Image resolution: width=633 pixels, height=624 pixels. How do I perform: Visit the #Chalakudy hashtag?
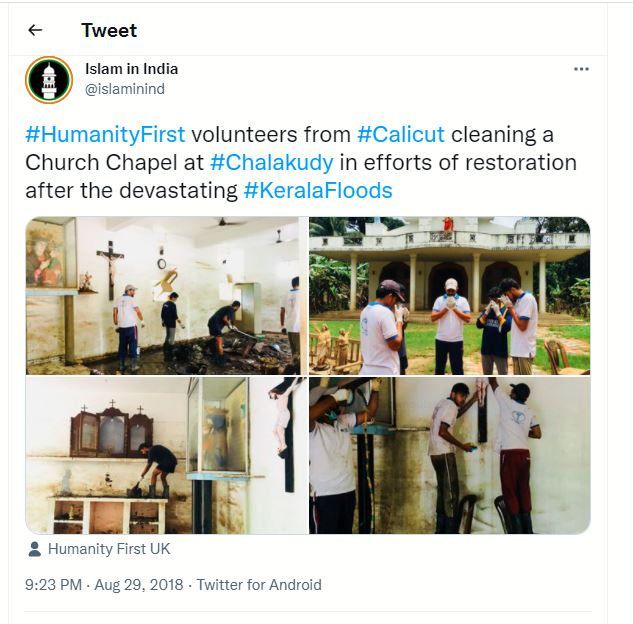pyautogui.click(x=271, y=162)
